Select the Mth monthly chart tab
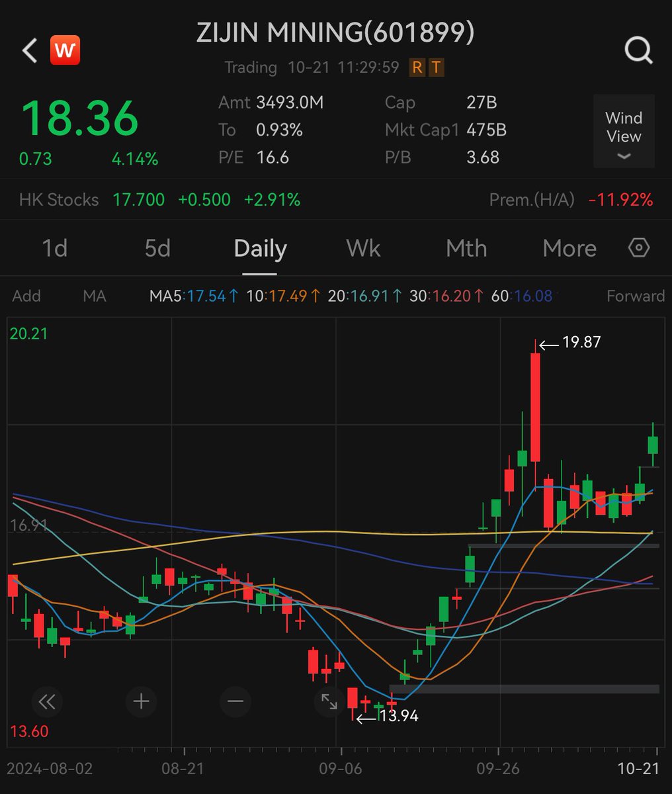The width and height of the screenshot is (672, 794). [x=466, y=248]
